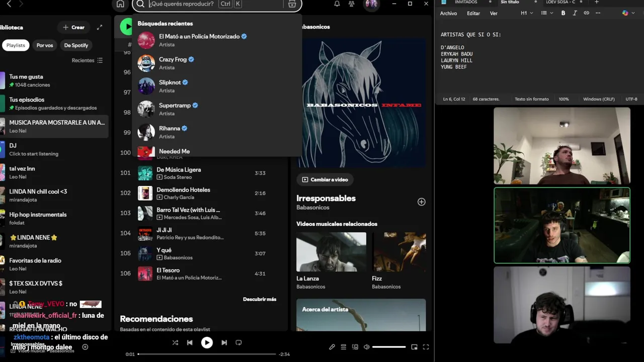This screenshot has width=644, height=362.
Task: Add a new Notepad tab with plus
Action: click(597, 3)
